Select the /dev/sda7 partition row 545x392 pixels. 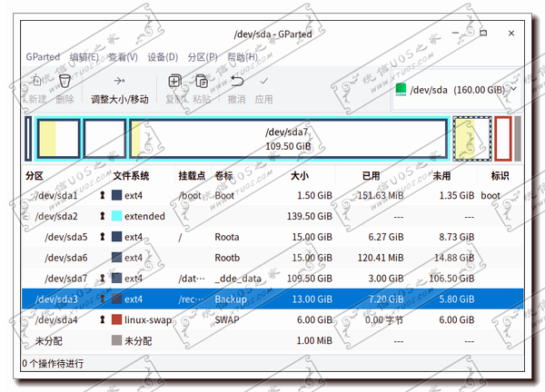pyautogui.click(x=272, y=279)
